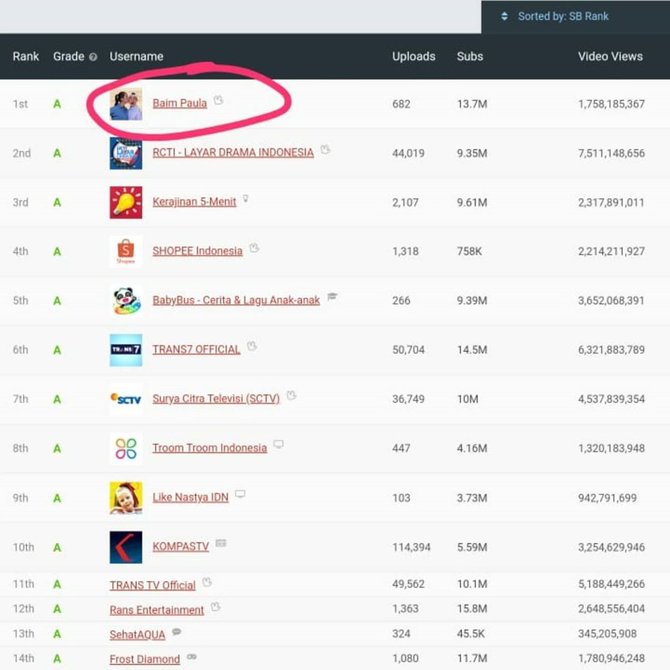670x670 pixels.
Task: Open the TRANS TV Official link
Action: pyautogui.click(x=152, y=585)
